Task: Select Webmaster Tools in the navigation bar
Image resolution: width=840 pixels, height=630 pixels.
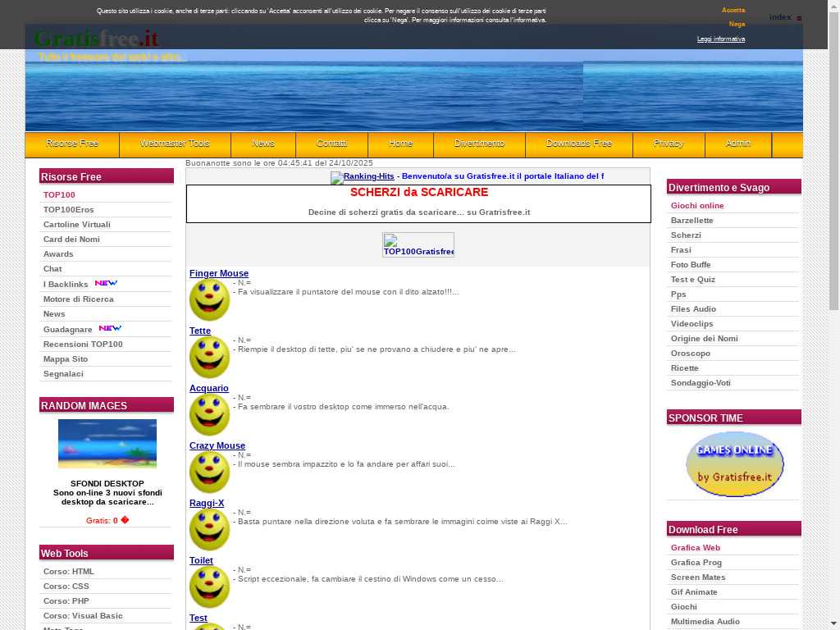Action: click(x=175, y=144)
